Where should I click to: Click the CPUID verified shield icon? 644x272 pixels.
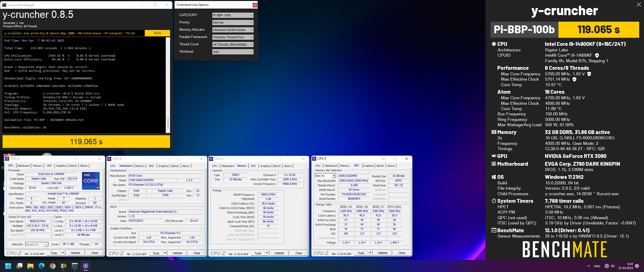pos(597,55)
